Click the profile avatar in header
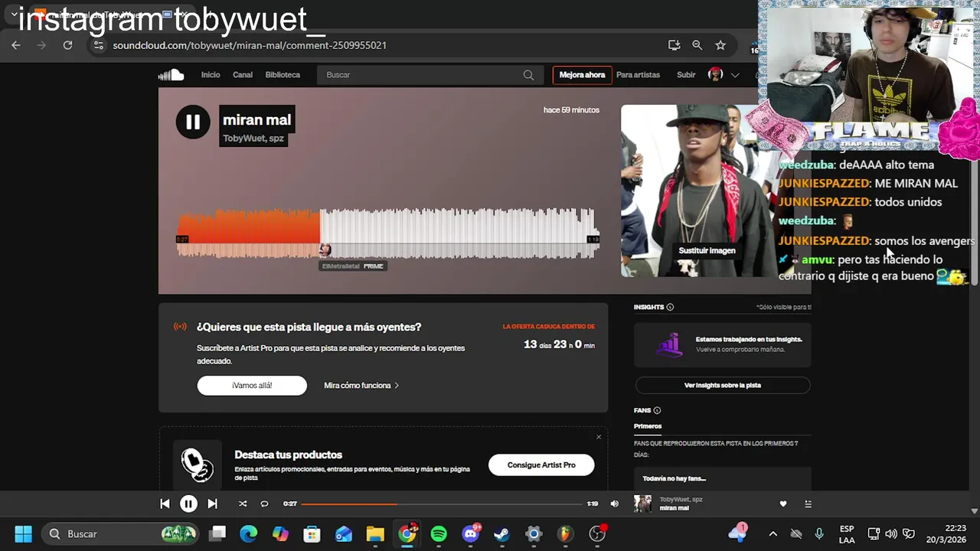980x551 pixels. [x=716, y=74]
